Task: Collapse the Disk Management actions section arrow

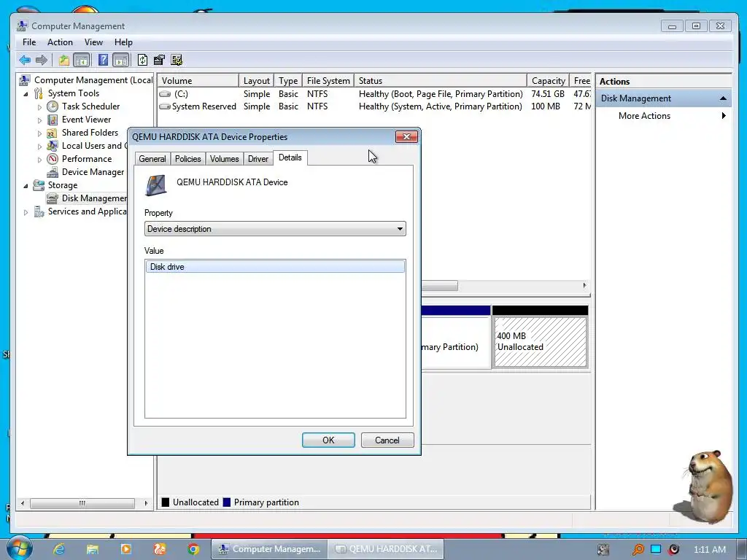Action: click(x=723, y=98)
